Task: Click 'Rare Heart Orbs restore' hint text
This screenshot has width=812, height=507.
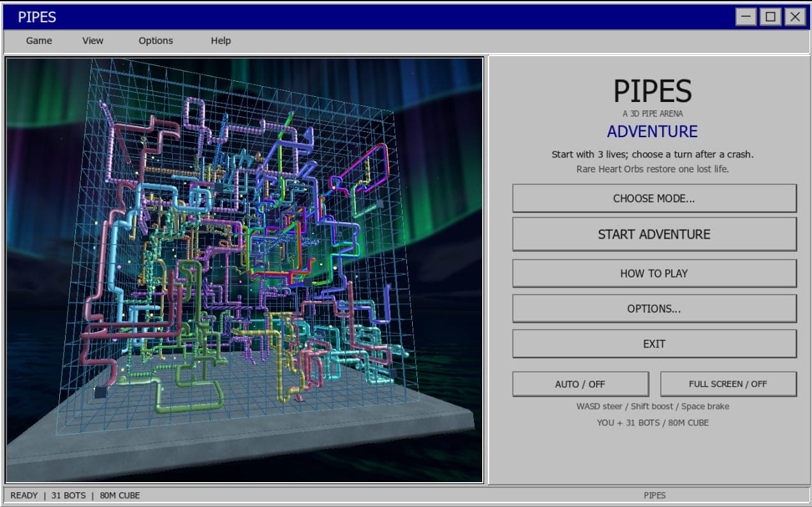Action: (653, 169)
